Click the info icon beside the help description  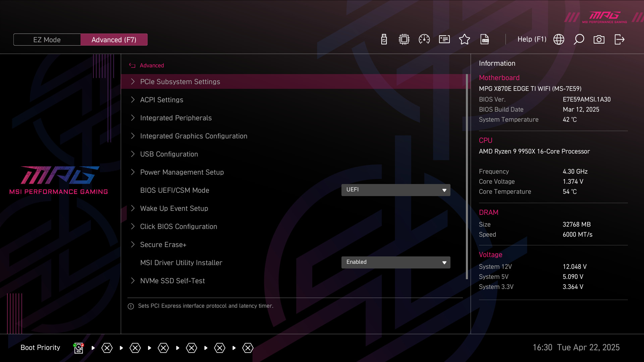click(x=131, y=306)
